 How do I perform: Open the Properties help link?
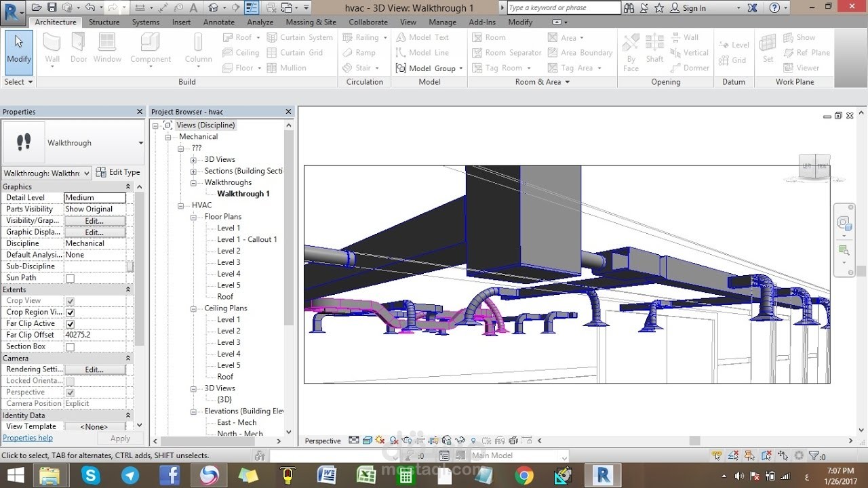[28, 438]
